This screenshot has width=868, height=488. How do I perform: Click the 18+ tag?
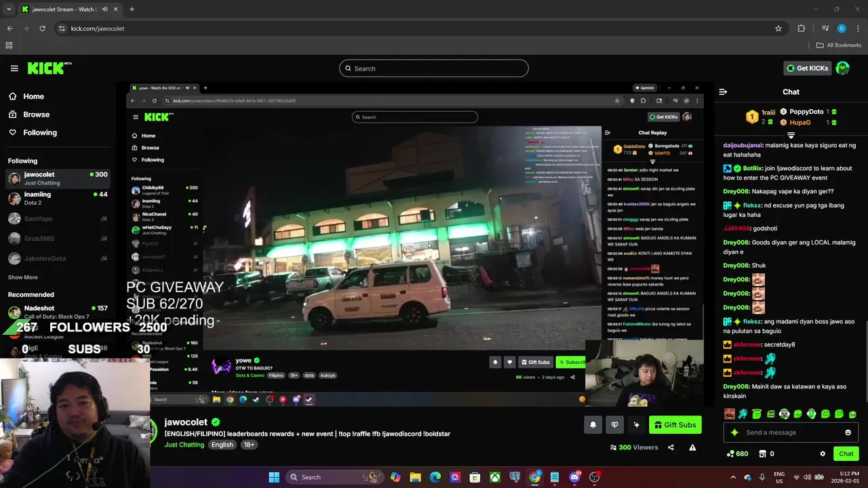(249, 445)
